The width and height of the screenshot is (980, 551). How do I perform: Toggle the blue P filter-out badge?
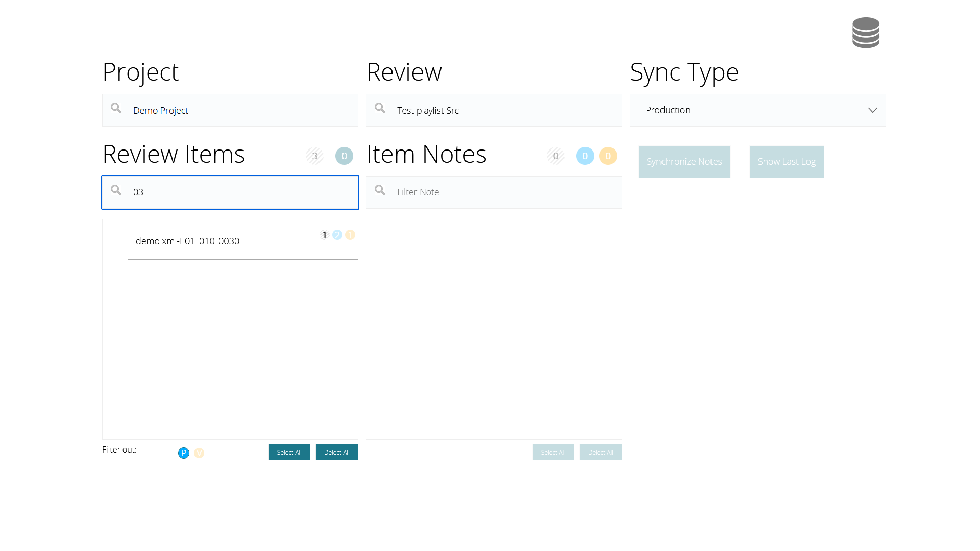[x=184, y=453]
